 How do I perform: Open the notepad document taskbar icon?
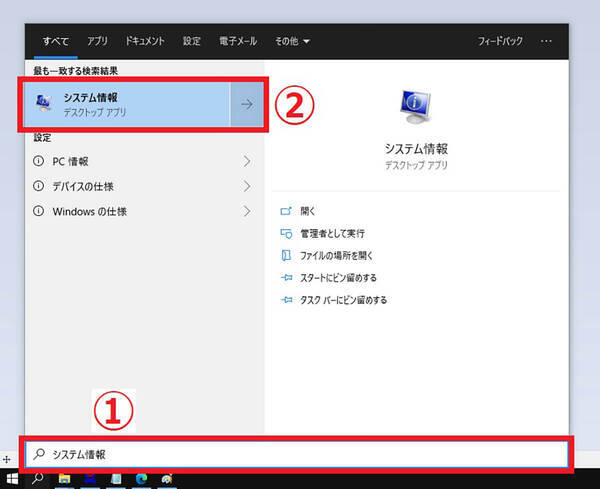click(x=116, y=479)
